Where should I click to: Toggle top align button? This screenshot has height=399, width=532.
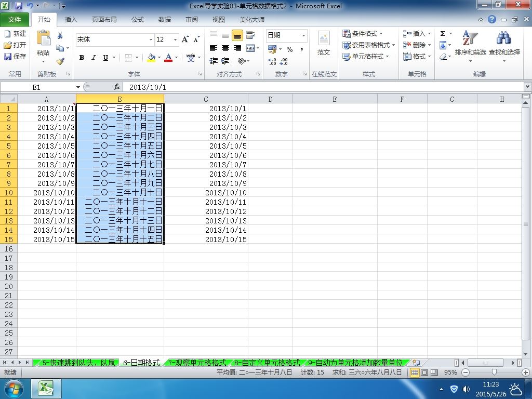click(214, 35)
